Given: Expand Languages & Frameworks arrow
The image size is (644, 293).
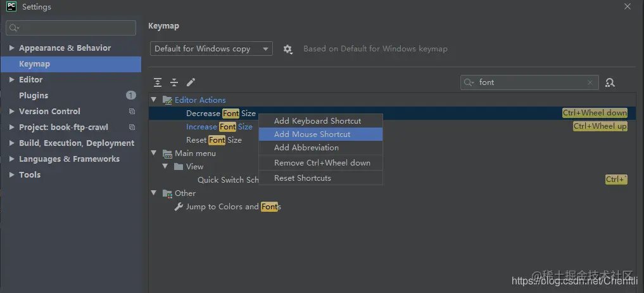Looking at the screenshot, I should pyautogui.click(x=11, y=159).
